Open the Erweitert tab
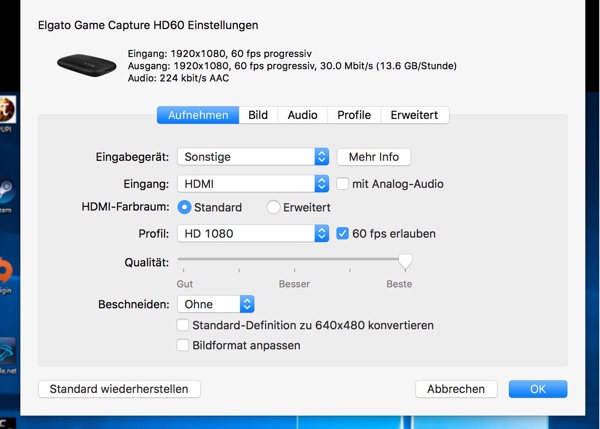This screenshot has height=429, width=600. 414,115
